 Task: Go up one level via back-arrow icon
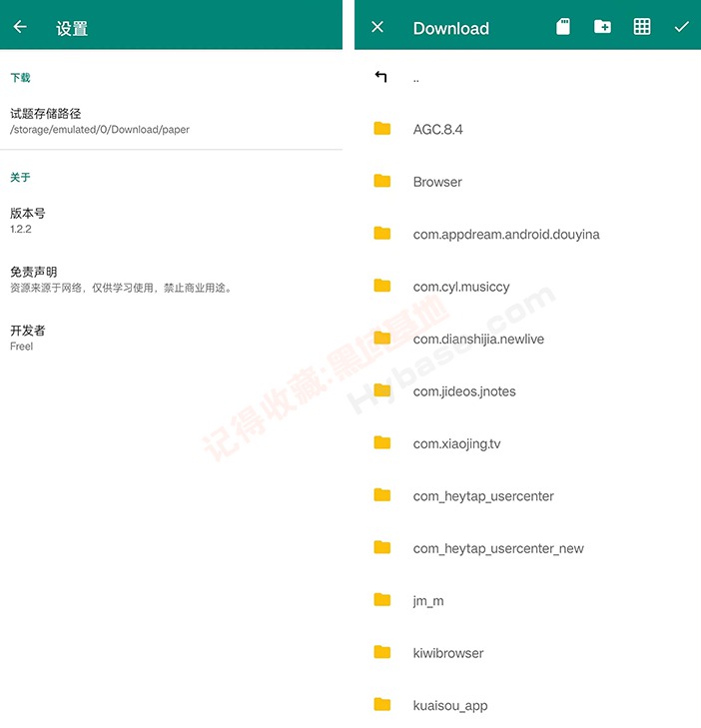381,77
